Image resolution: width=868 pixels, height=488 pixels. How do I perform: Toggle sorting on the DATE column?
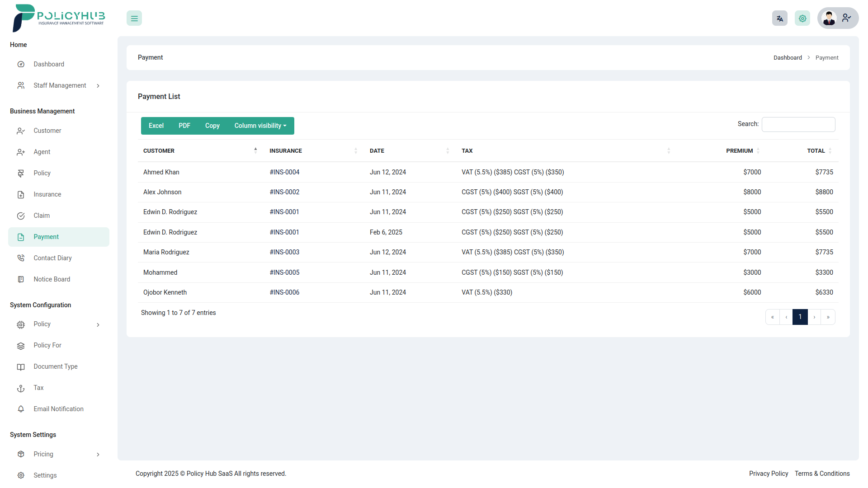[377, 150]
